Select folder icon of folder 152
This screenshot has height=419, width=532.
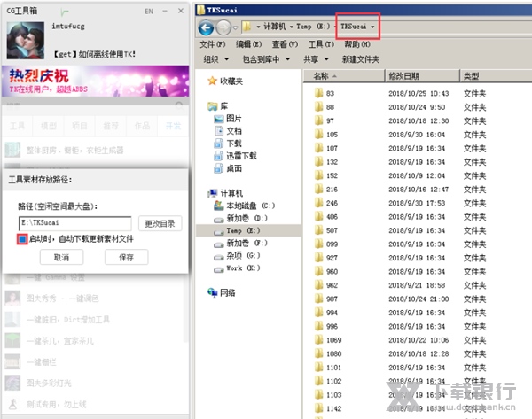[318, 175]
